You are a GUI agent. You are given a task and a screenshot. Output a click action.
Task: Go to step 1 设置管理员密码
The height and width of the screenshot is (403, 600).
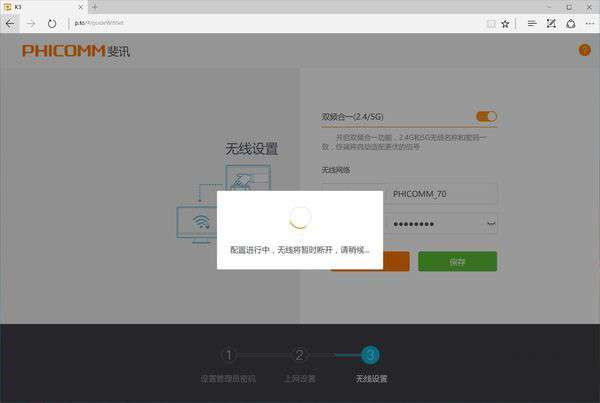[x=228, y=355]
